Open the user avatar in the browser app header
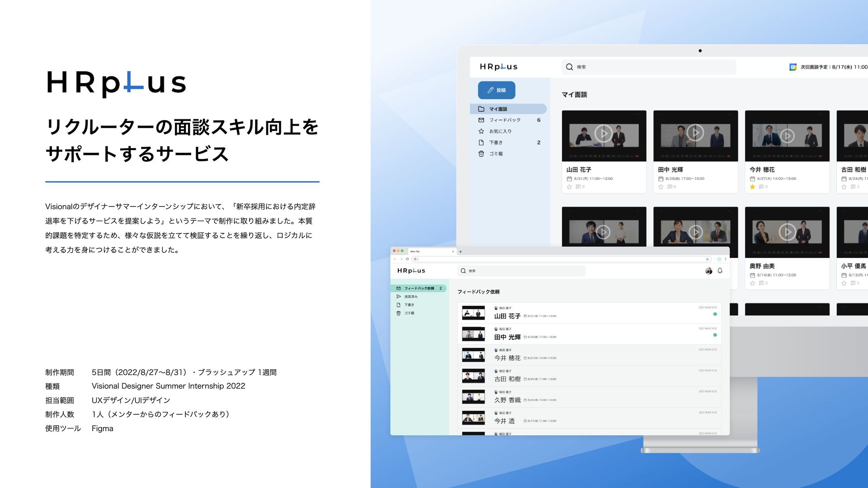 pos(708,271)
